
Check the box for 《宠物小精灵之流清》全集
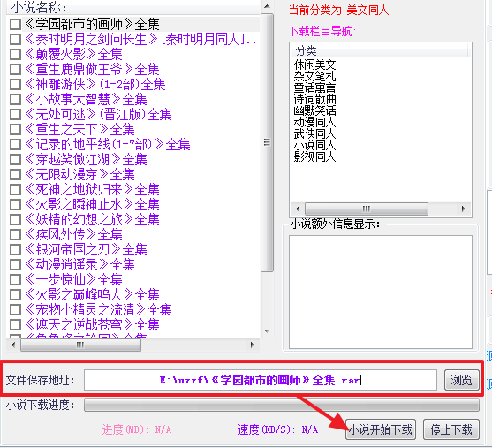point(15,310)
